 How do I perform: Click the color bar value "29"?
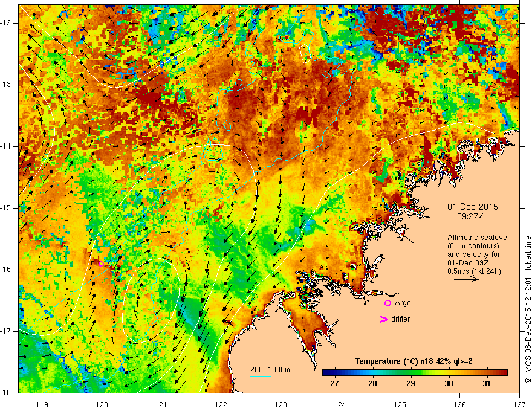(410, 384)
